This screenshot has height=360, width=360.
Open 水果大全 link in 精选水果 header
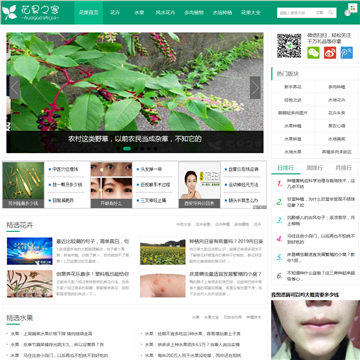[211, 317]
